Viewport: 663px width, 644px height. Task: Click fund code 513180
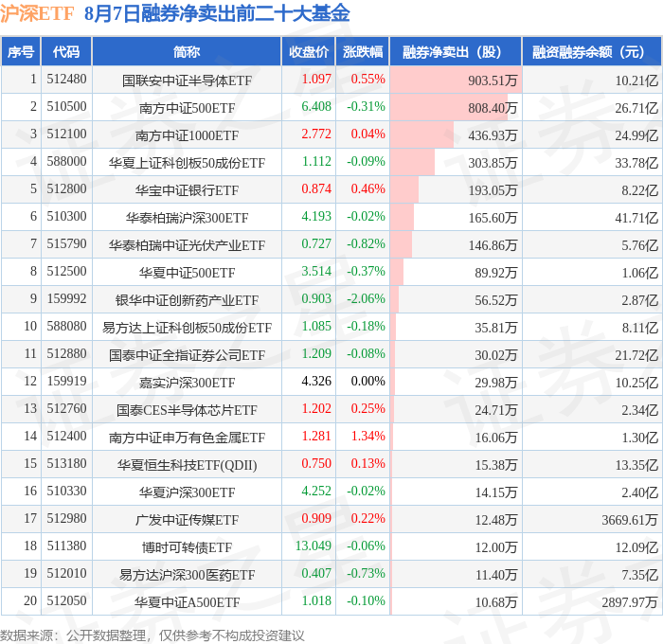point(66,463)
